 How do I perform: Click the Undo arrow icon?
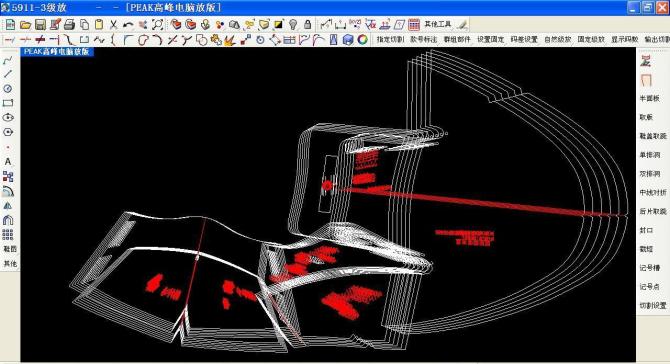point(128,25)
